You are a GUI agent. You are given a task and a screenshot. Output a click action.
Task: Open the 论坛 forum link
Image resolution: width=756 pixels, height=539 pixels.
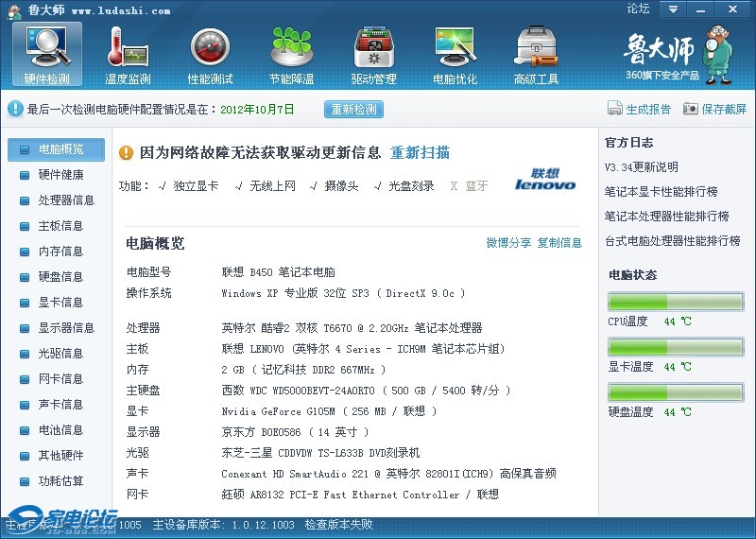638,9
